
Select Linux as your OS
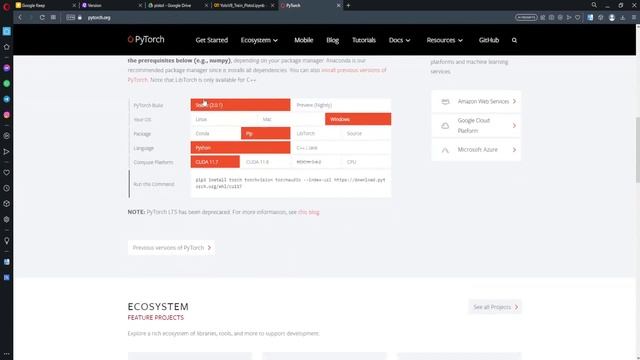coord(224,119)
